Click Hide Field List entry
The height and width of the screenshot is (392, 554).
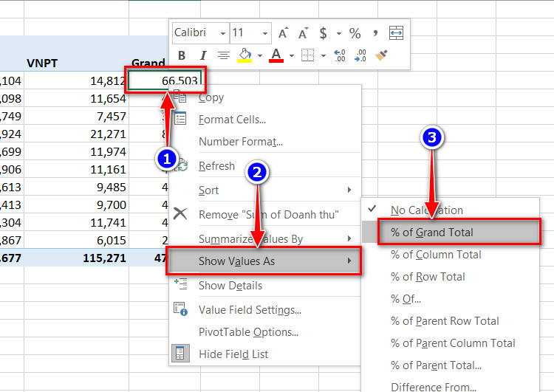click(x=265, y=354)
